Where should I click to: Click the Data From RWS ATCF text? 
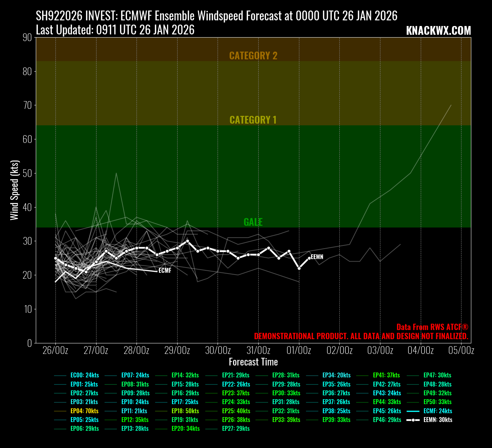[432, 327]
